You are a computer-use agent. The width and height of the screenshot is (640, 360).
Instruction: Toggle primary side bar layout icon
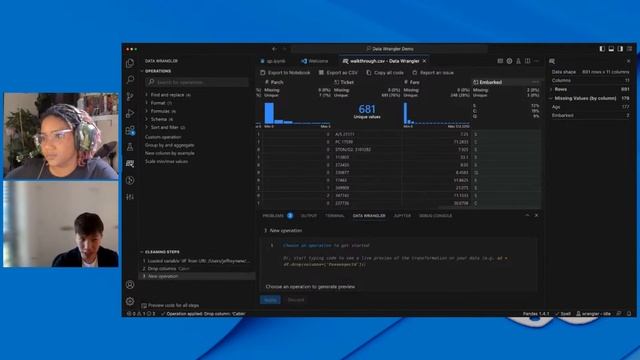(x=602, y=49)
